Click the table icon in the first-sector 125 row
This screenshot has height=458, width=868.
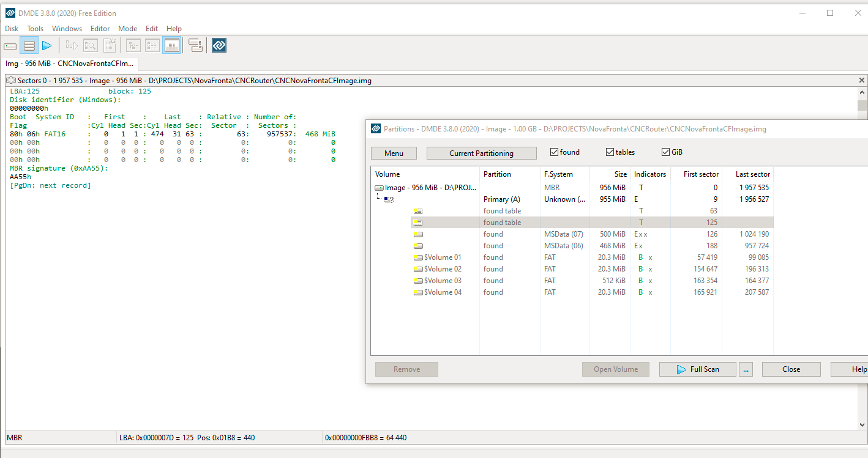pyautogui.click(x=418, y=223)
